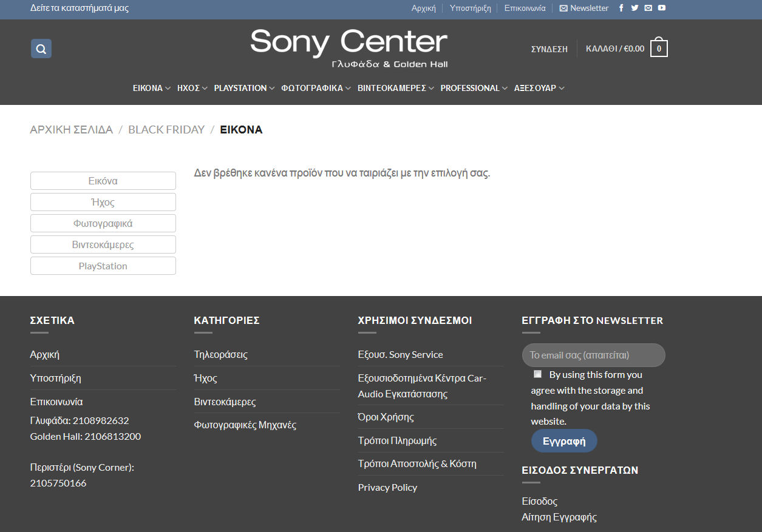
Task: Click the Golden Hall: 2106813200 text
Action: pyautogui.click(x=86, y=436)
